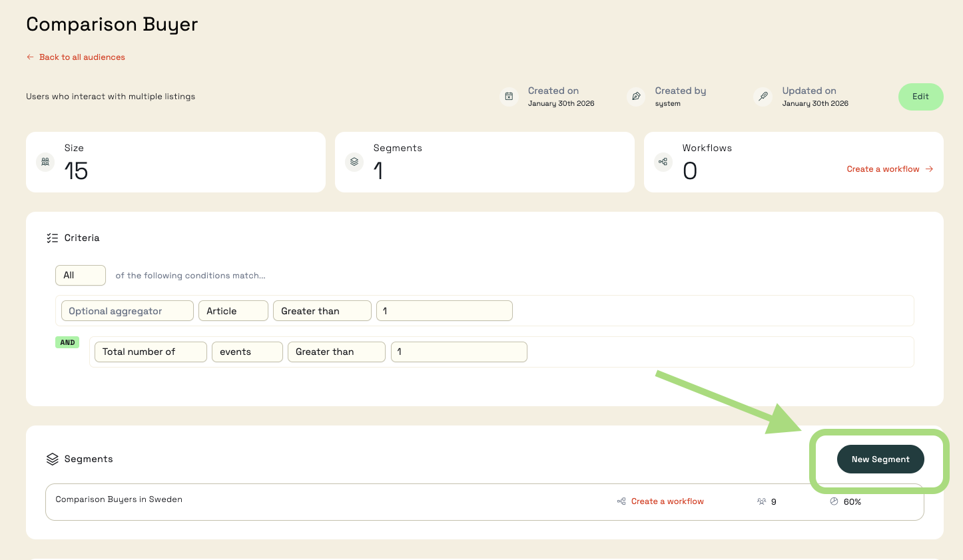Click the Comparison Buyer page title

112,25
